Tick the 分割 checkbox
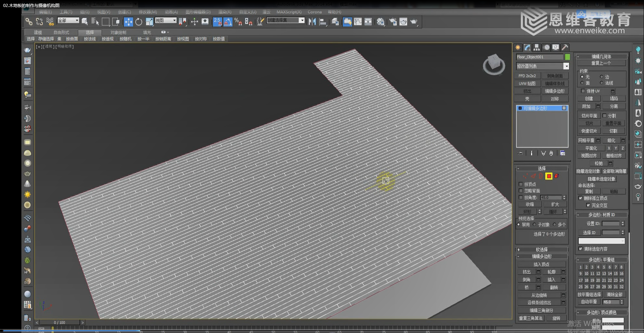 coord(604,116)
